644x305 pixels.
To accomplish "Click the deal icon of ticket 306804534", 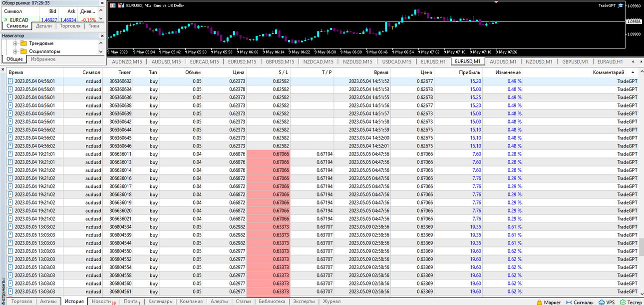I will pyautogui.click(x=10, y=226).
